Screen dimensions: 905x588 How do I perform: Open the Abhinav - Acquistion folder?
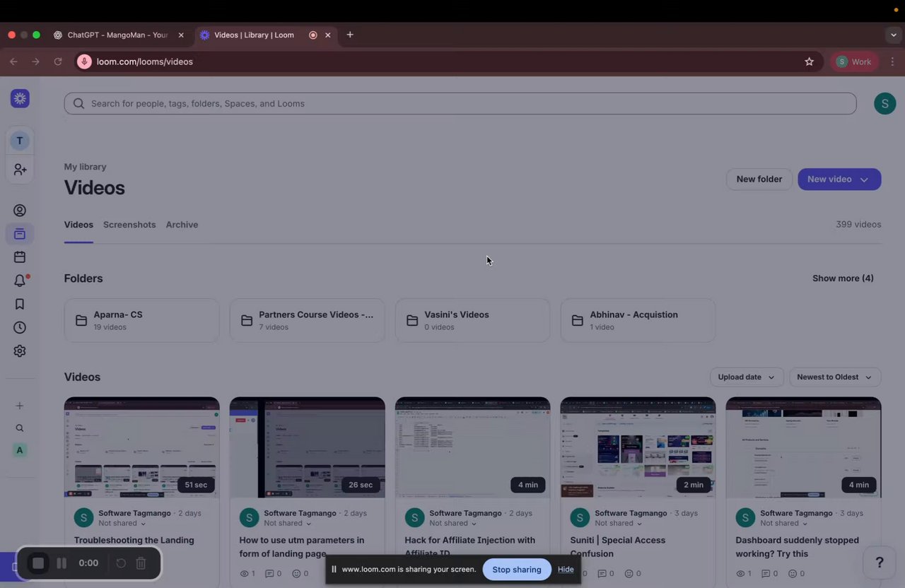coord(638,320)
